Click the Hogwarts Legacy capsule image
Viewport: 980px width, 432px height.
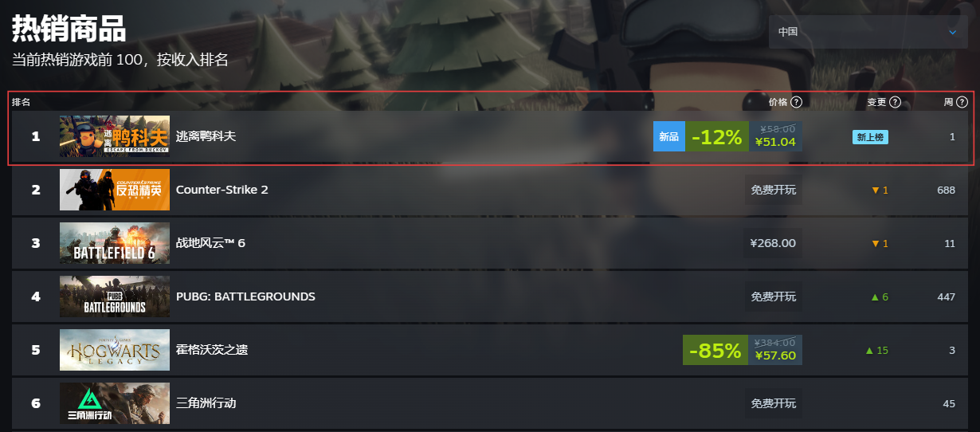(115, 350)
